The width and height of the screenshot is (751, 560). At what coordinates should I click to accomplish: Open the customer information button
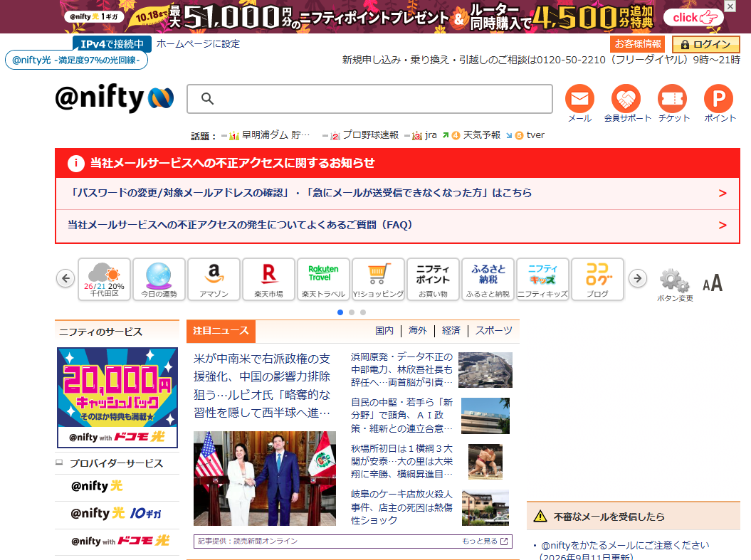(x=638, y=44)
